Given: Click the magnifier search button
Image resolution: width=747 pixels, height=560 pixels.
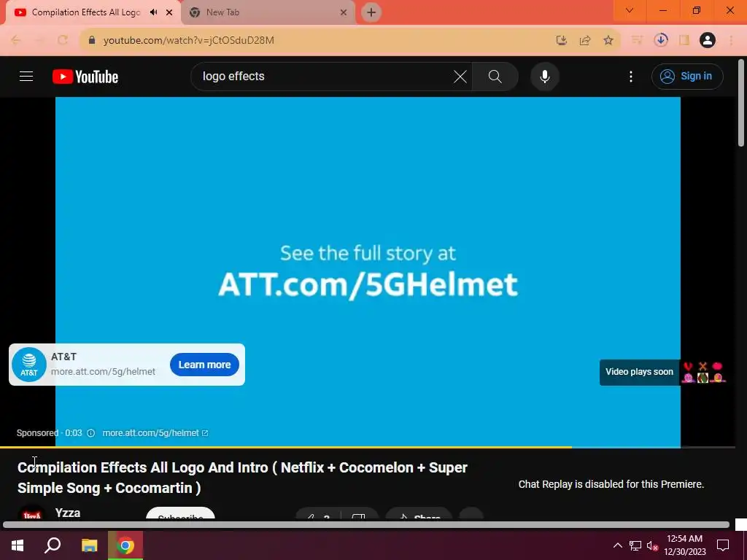Looking at the screenshot, I should pos(495,76).
